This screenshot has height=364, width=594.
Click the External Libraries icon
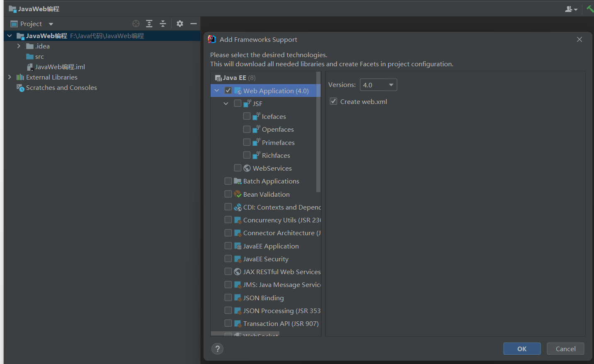(20, 77)
